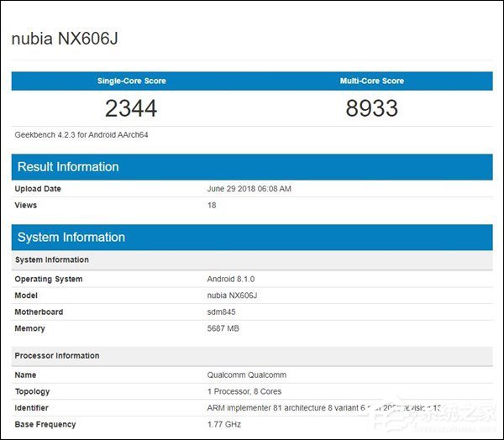
Task: Select the Single-Core Score header
Action: pyautogui.click(x=132, y=81)
